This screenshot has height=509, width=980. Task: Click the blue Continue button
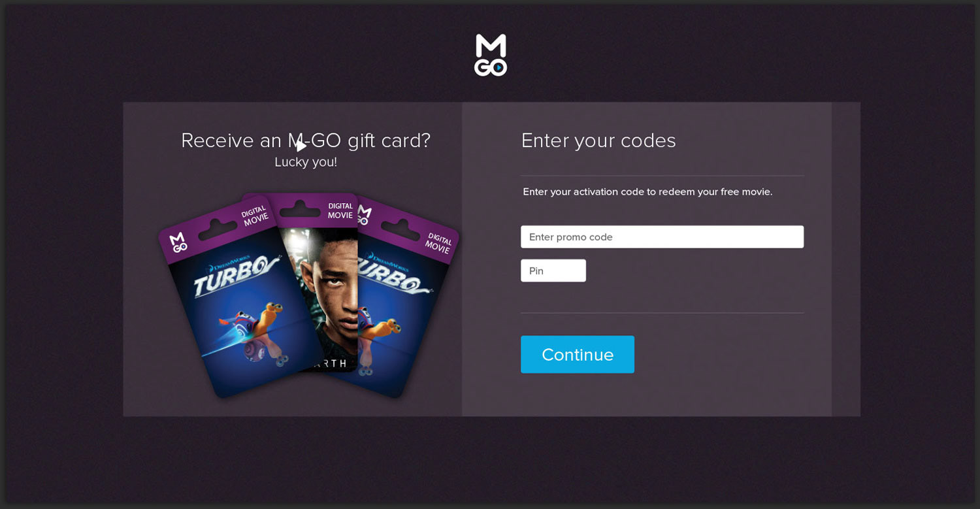point(578,354)
